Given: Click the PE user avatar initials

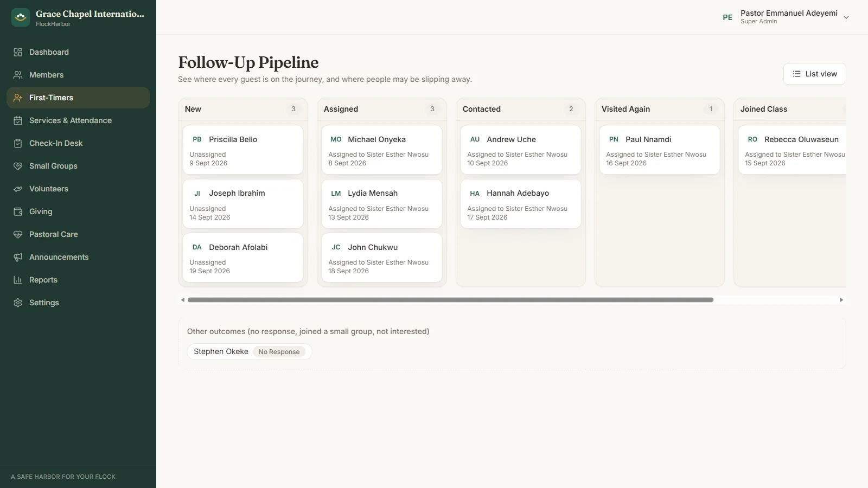Looking at the screenshot, I should pyautogui.click(x=727, y=17).
